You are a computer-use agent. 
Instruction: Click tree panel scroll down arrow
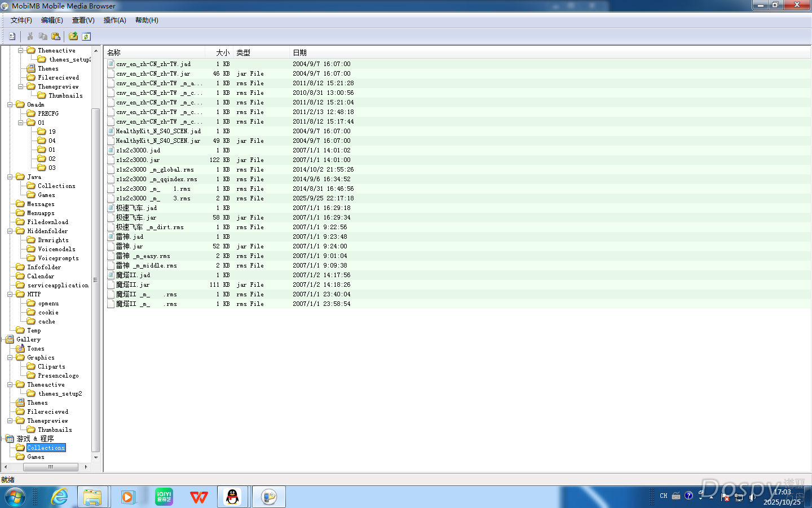[95, 458]
